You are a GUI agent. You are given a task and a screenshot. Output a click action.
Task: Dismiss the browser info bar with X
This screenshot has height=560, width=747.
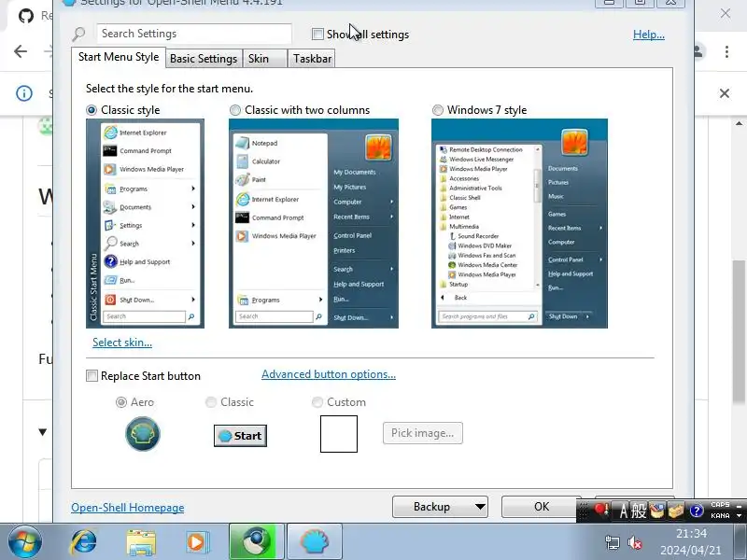(x=725, y=93)
